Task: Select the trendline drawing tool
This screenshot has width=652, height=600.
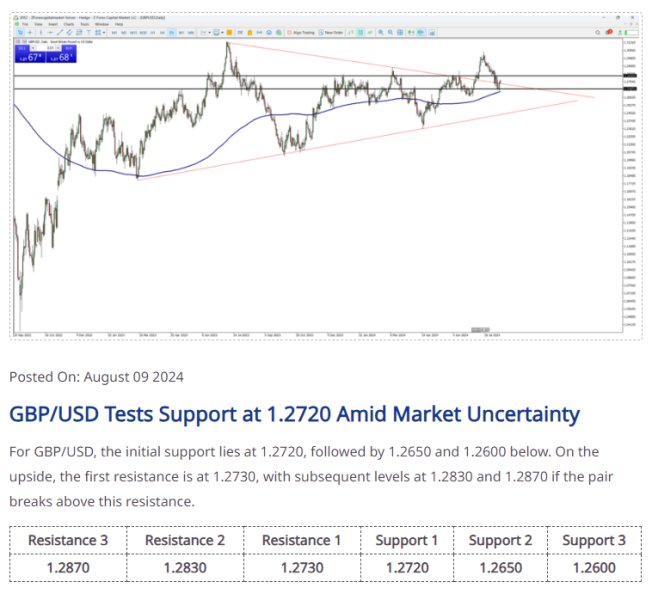Action: (60, 32)
